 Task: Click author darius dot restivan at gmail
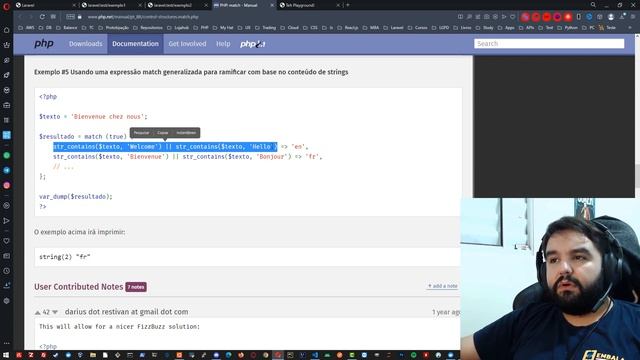127,312
